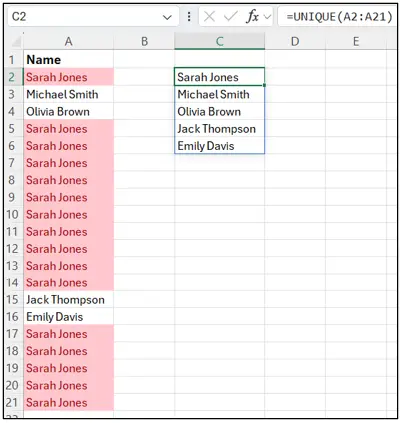
Task: Select Sarah Jones in row 14
Action: point(68,283)
